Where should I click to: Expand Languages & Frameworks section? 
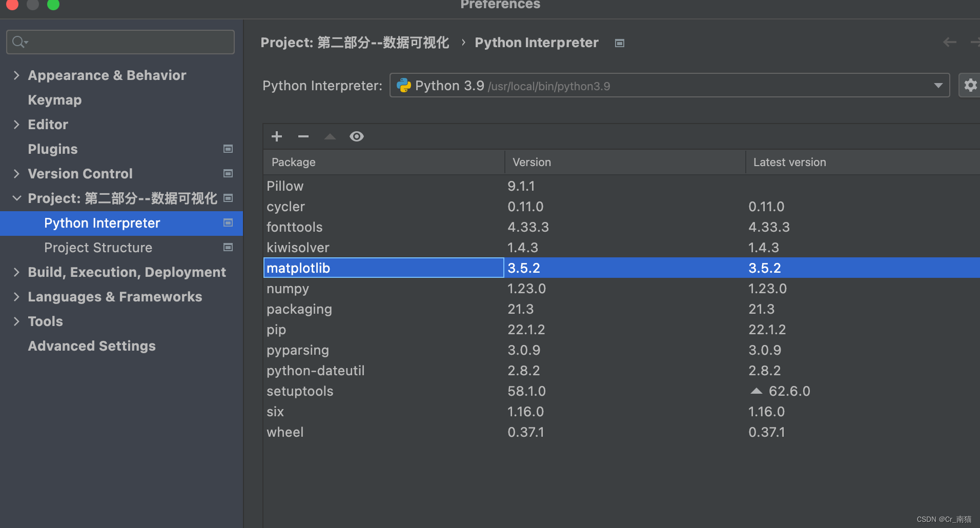tap(16, 297)
